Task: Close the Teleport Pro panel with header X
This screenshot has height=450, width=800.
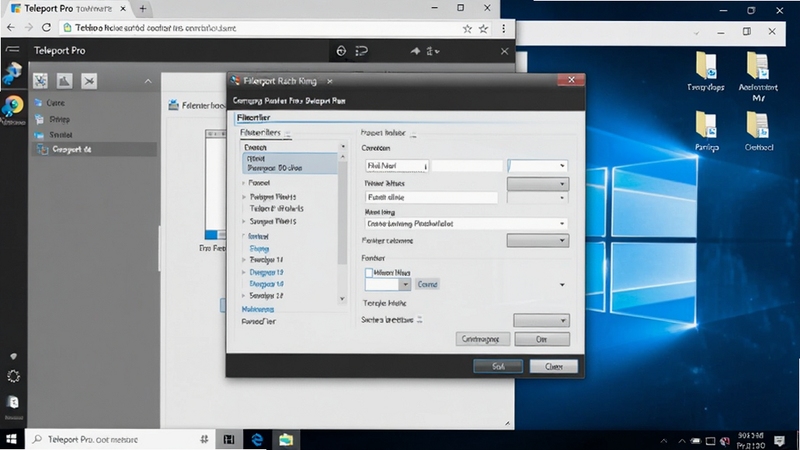Action: pos(504,51)
